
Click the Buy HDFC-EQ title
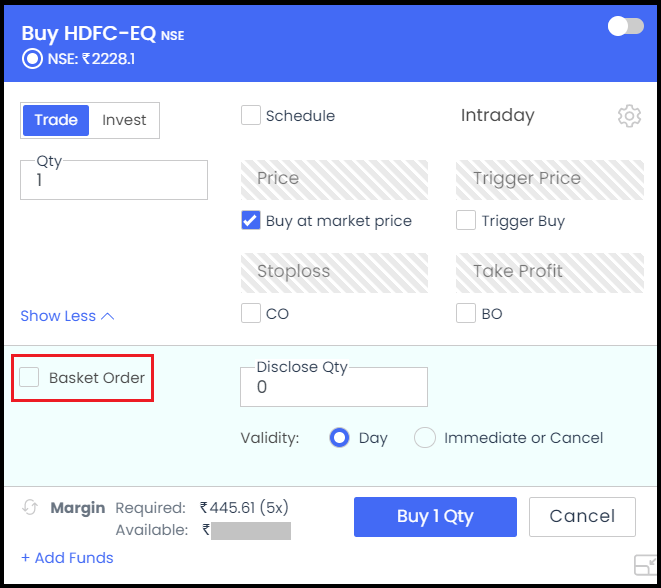point(89,34)
